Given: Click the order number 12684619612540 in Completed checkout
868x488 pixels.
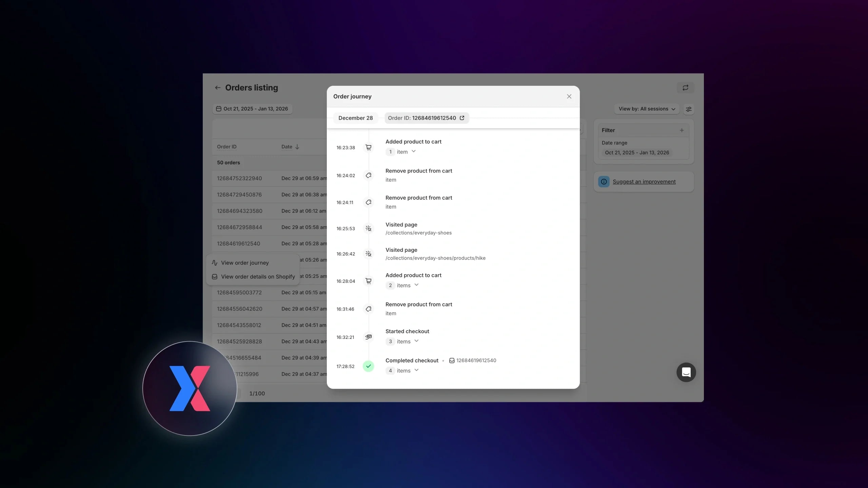Looking at the screenshot, I should point(476,361).
